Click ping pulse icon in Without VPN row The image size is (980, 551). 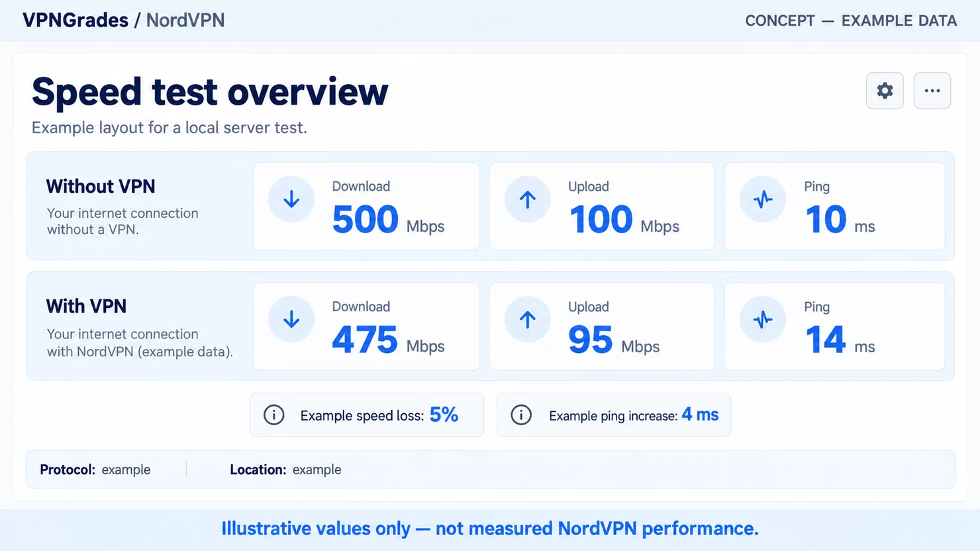pos(763,199)
